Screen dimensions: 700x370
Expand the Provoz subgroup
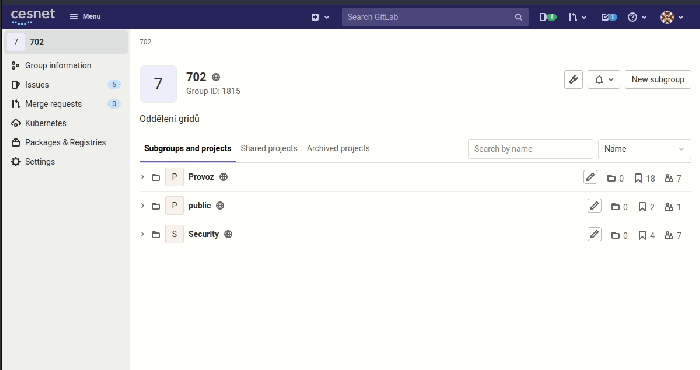(142, 177)
